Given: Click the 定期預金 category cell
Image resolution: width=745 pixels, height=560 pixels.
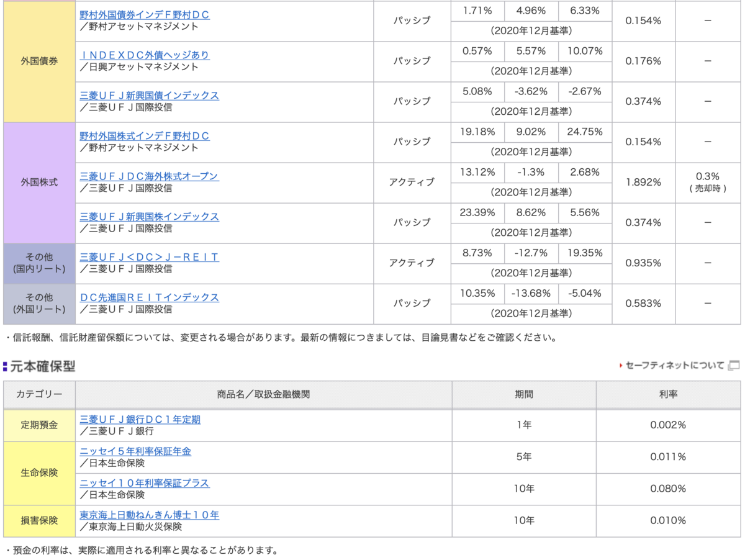Looking at the screenshot, I should tap(40, 425).
